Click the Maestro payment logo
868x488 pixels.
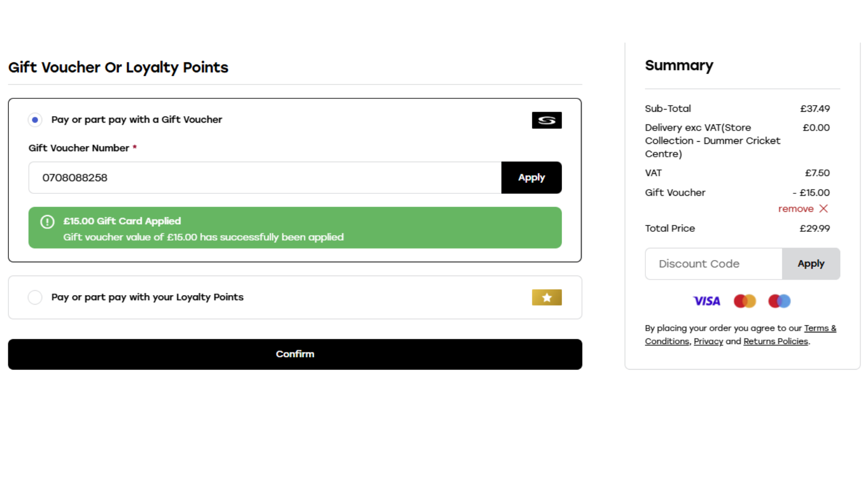tap(779, 301)
